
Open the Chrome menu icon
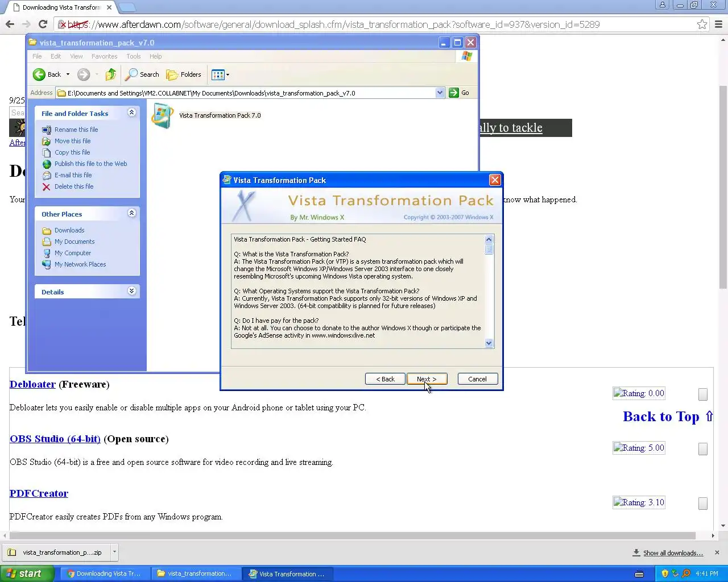point(718,24)
